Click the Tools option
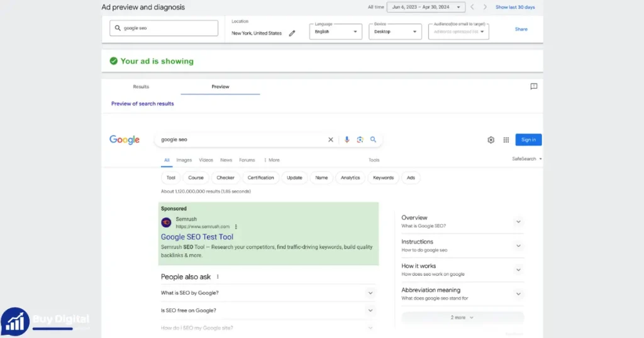The width and height of the screenshot is (644, 338). (x=374, y=160)
